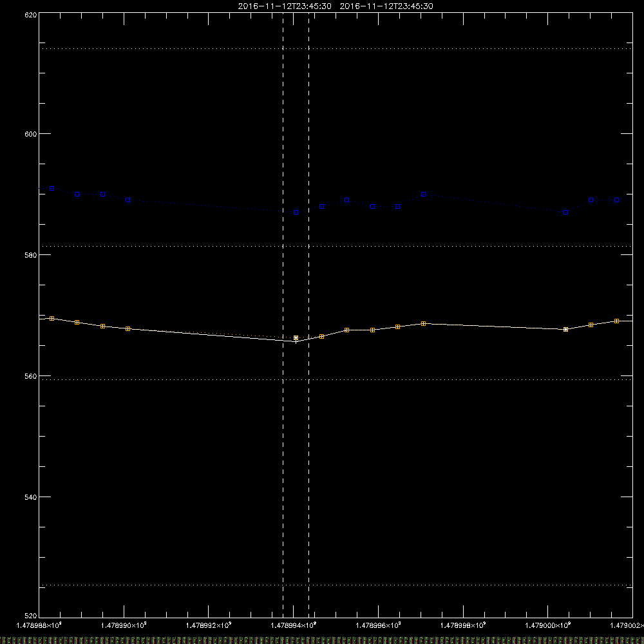Click the x-axis label 1.479000×10⁹
Screen dimensions: 644x644
[x=548, y=625]
